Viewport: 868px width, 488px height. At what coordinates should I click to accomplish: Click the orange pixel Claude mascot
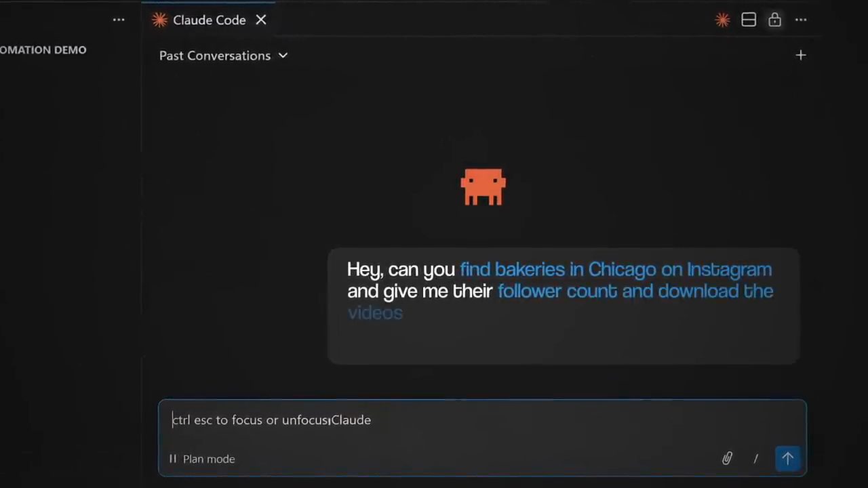[483, 187]
